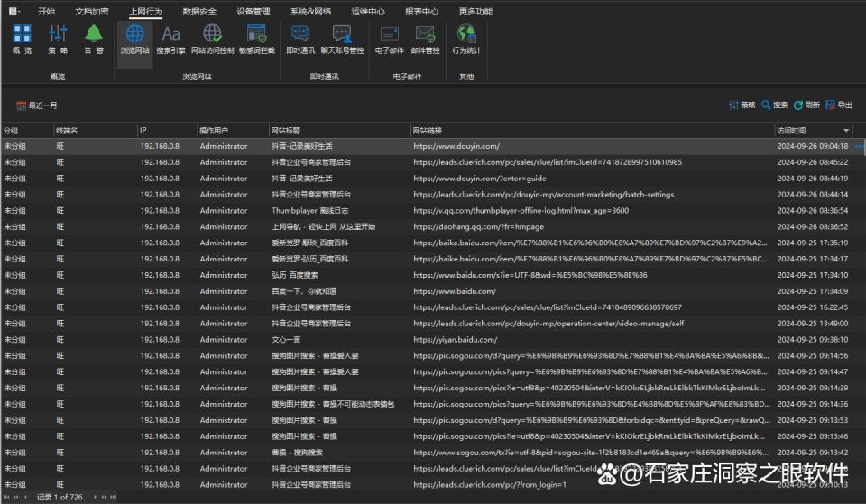This screenshot has height=504, width=866.
Task: Sort by the IP column header
Action: [167, 131]
